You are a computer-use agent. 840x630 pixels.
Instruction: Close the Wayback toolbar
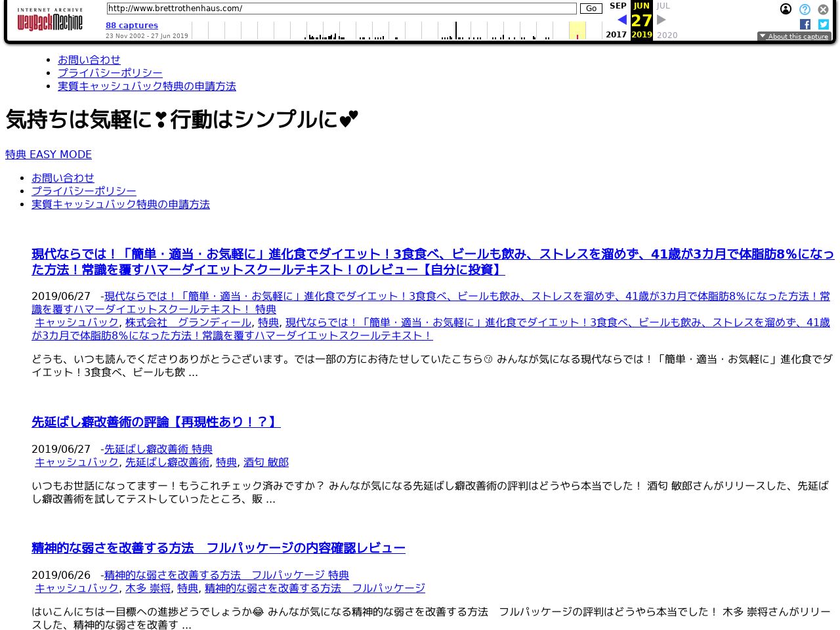tap(823, 9)
